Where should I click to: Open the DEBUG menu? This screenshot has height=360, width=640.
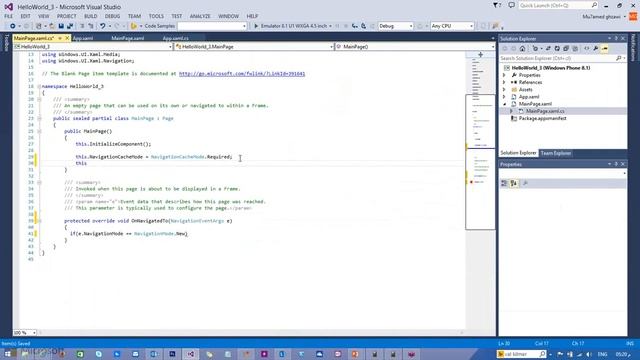click(x=112, y=16)
